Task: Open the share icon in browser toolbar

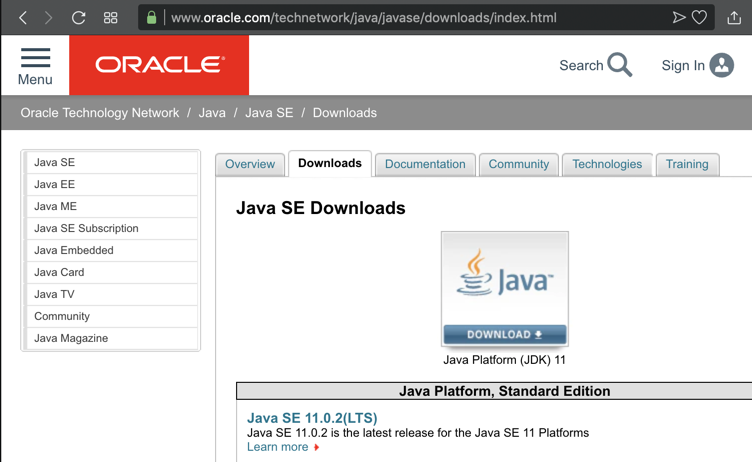Action: [734, 18]
